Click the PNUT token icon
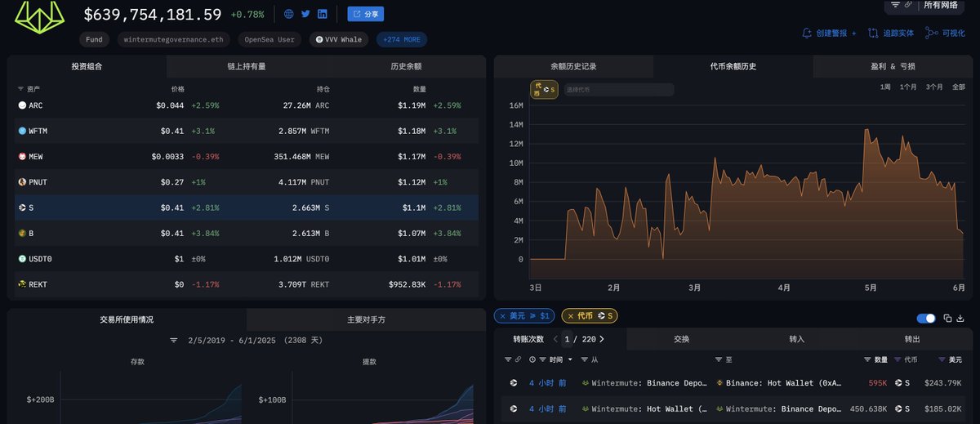Viewport: 980px width, 424px height. click(x=22, y=181)
